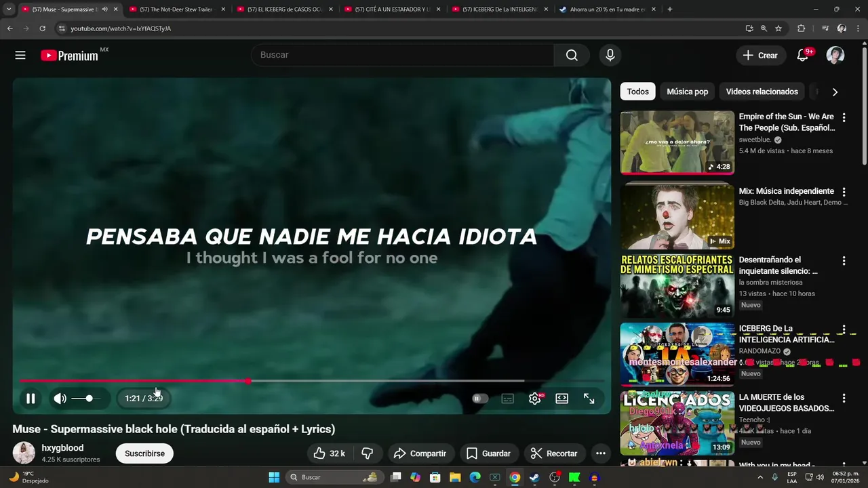Click the address bar URL
Viewport: 868px width, 488px height.
121,28
